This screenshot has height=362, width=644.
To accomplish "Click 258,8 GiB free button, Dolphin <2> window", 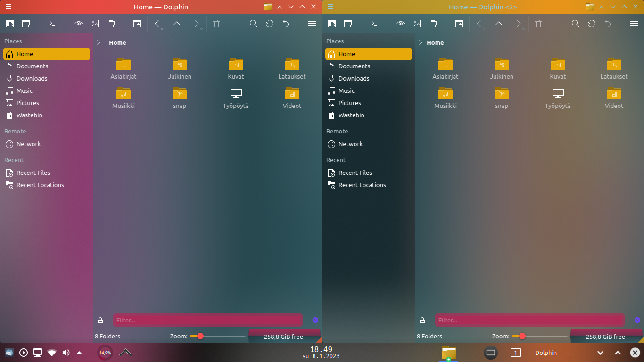I will [x=606, y=337].
